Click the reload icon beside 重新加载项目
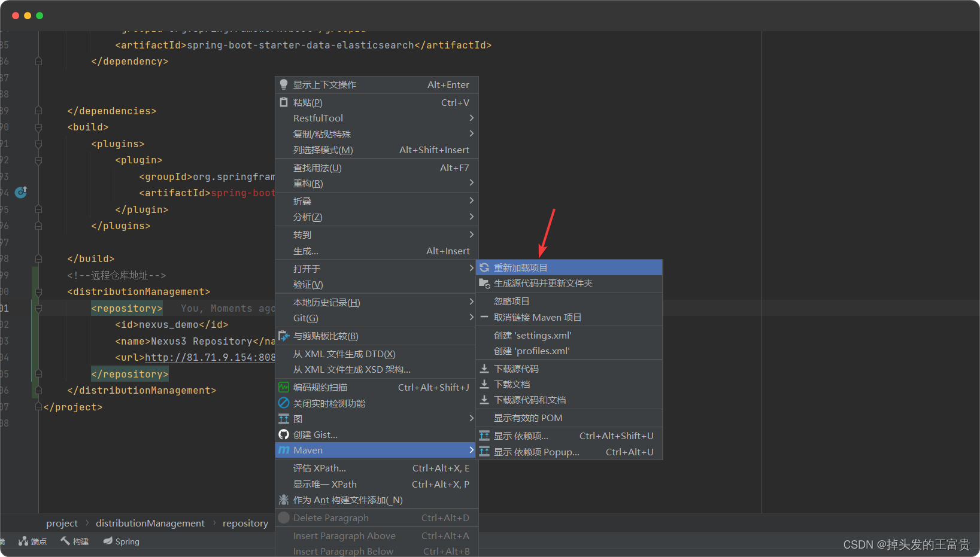The width and height of the screenshot is (980, 557). click(x=484, y=267)
